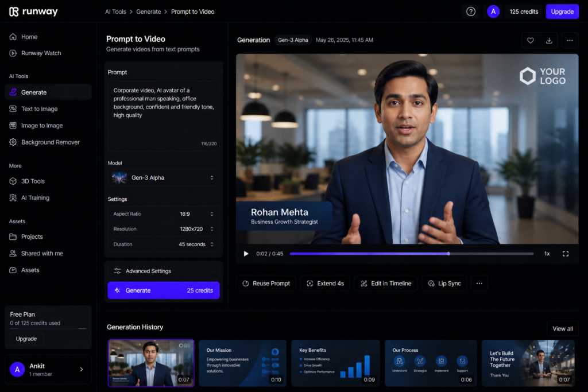The height and width of the screenshot is (392, 588).
Task: Open Text to Image tool
Action: coord(48,108)
